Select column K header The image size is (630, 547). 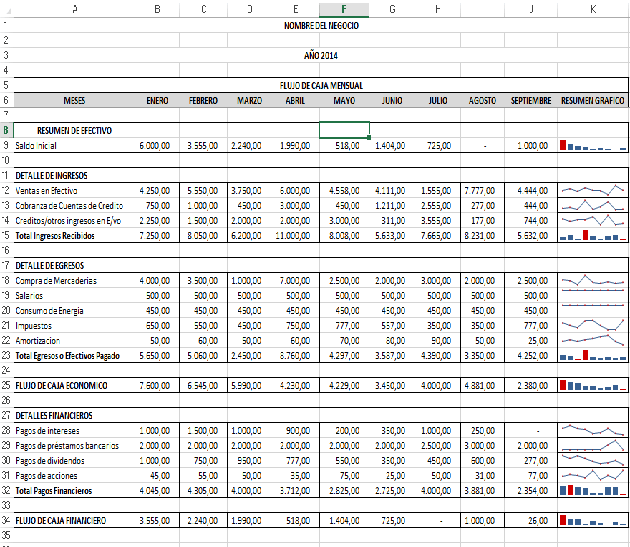[593, 9]
